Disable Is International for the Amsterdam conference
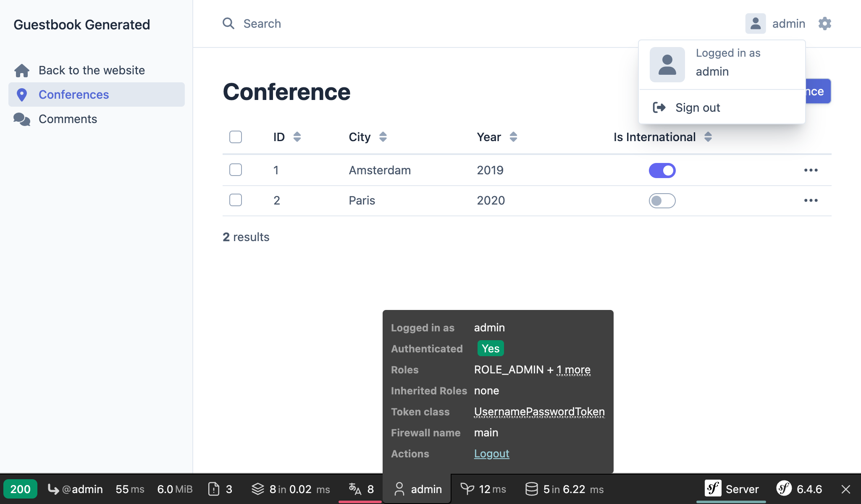 tap(662, 170)
